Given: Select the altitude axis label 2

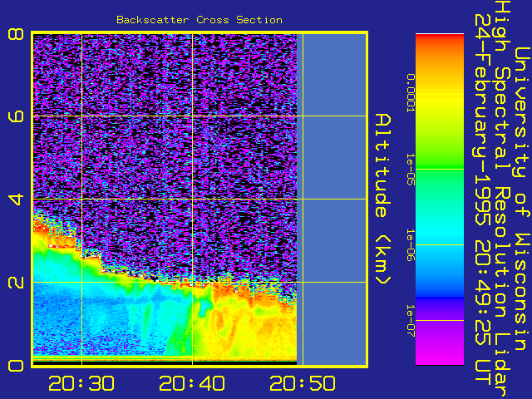Looking at the screenshot, I should click(x=16, y=283).
